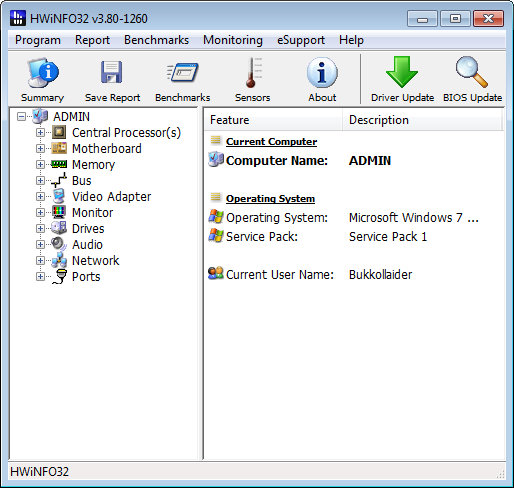Click the Description column header
Image resolution: width=514 pixels, height=488 pixels.
(422, 120)
